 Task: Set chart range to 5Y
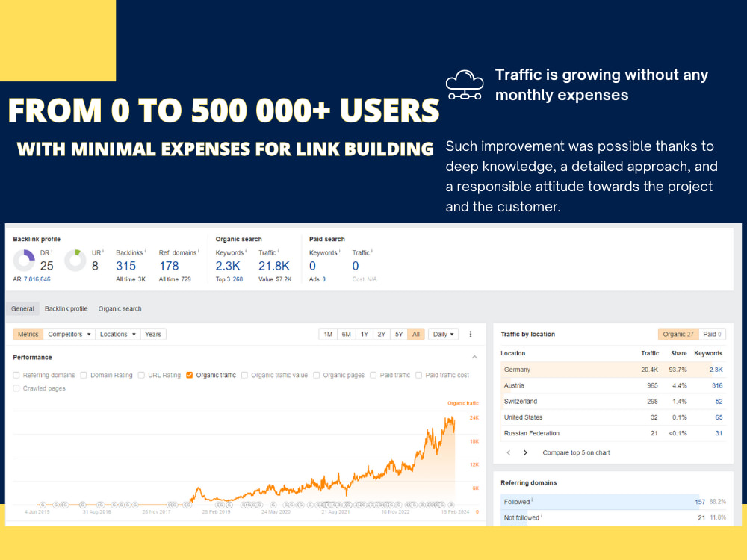399,335
